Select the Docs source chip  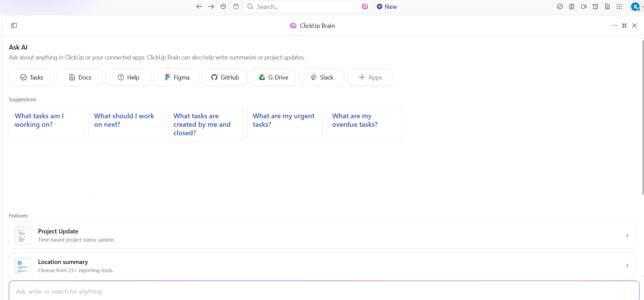click(80, 77)
